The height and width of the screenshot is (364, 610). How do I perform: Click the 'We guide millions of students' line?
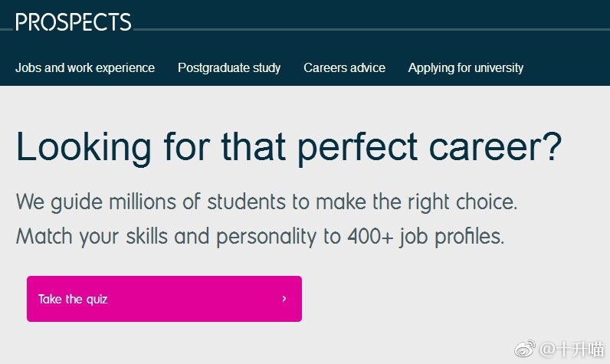[x=267, y=202]
